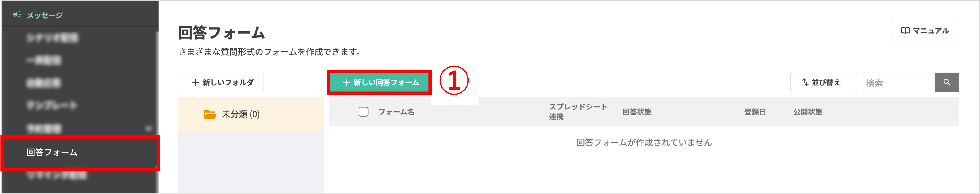Select the 未分類 (0) folder row
This screenshot has height=194, width=980.
(241, 114)
